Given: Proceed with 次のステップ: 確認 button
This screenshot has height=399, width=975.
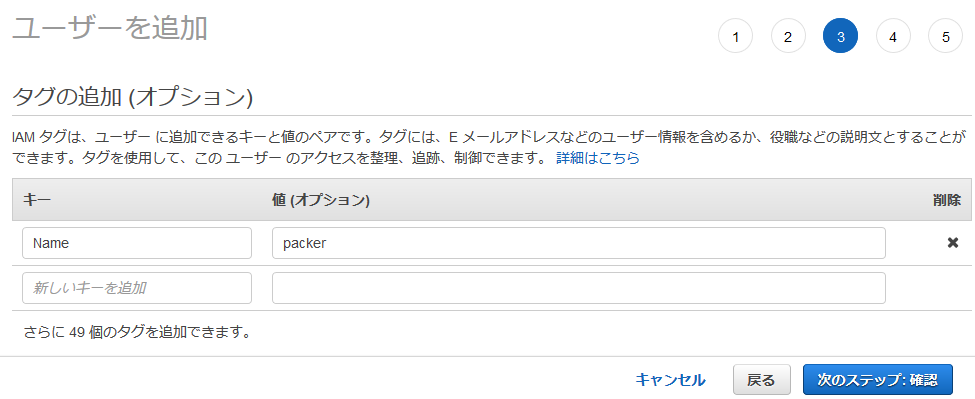Looking at the screenshot, I should click(877, 380).
